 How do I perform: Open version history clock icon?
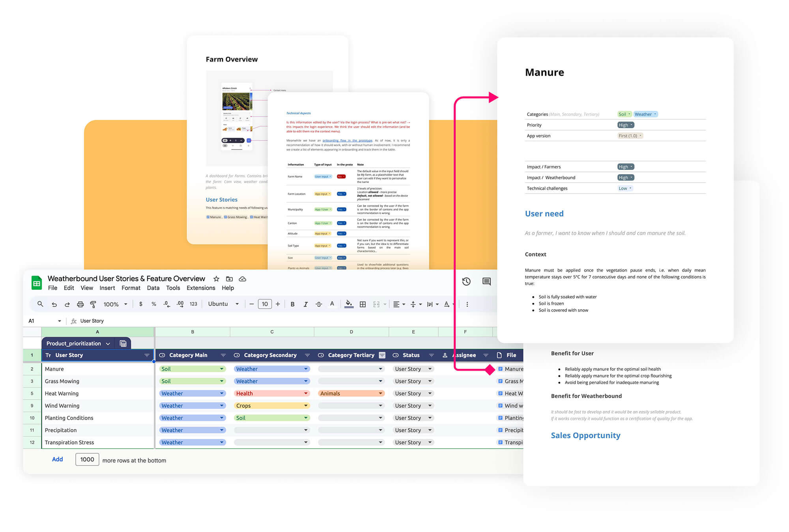466,281
